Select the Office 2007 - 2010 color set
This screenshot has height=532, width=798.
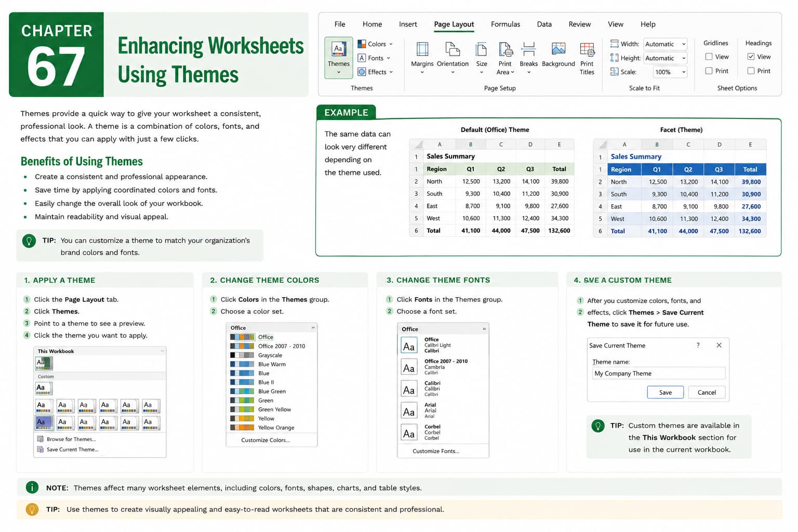(x=271, y=346)
